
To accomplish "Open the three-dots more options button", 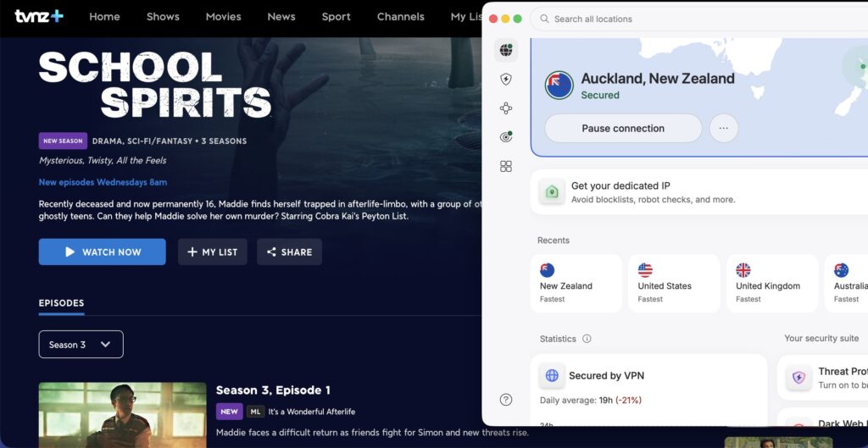I will click(x=724, y=129).
